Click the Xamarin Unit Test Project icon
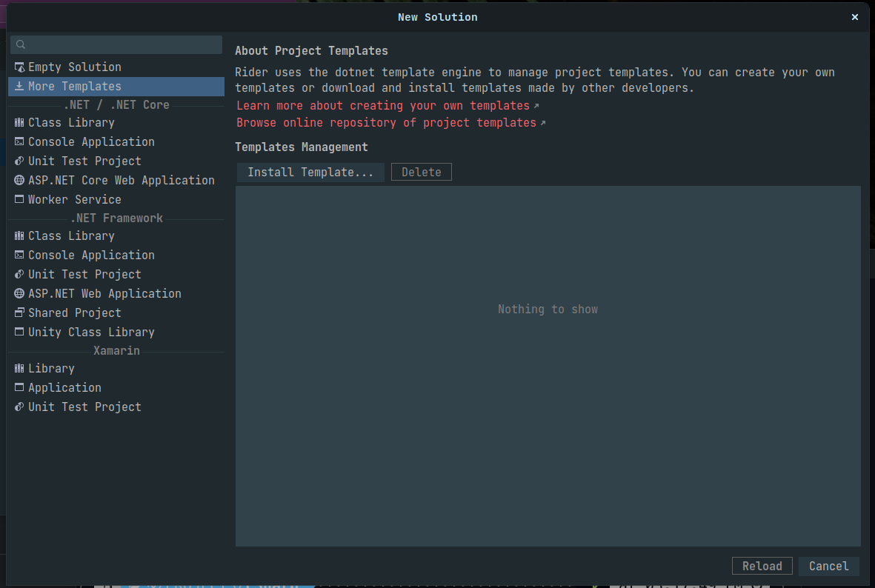The width and height of the screenshot is (875, 588). 19,407
